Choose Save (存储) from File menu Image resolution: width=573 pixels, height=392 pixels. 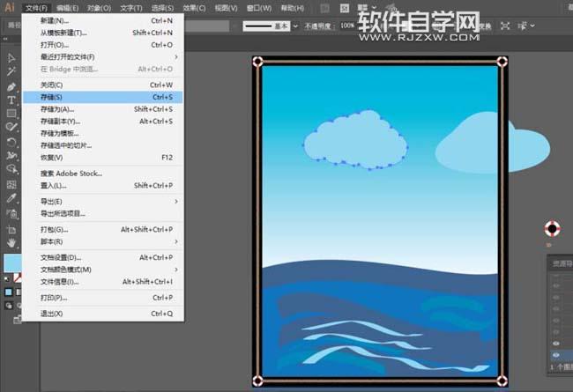point(51,97)
